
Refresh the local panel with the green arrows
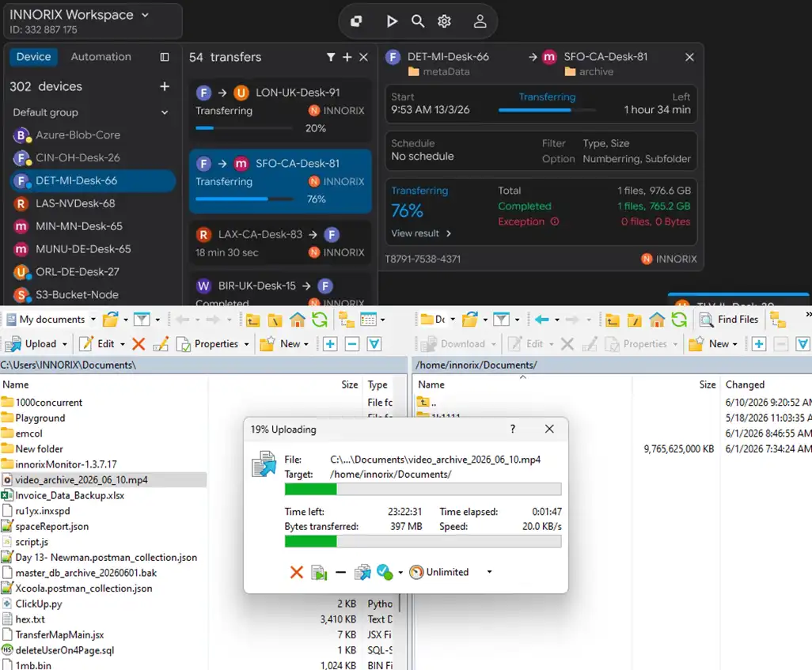320,320
